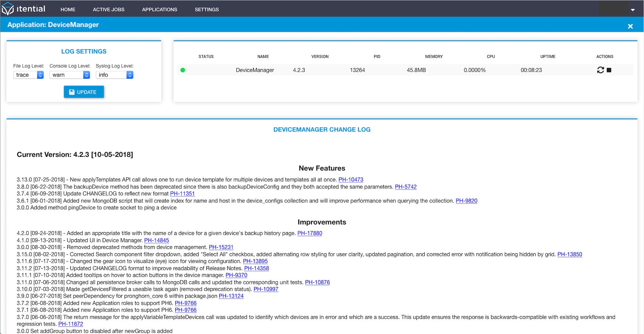
Task: Click the STATUS column header
Action: [206, 56]
